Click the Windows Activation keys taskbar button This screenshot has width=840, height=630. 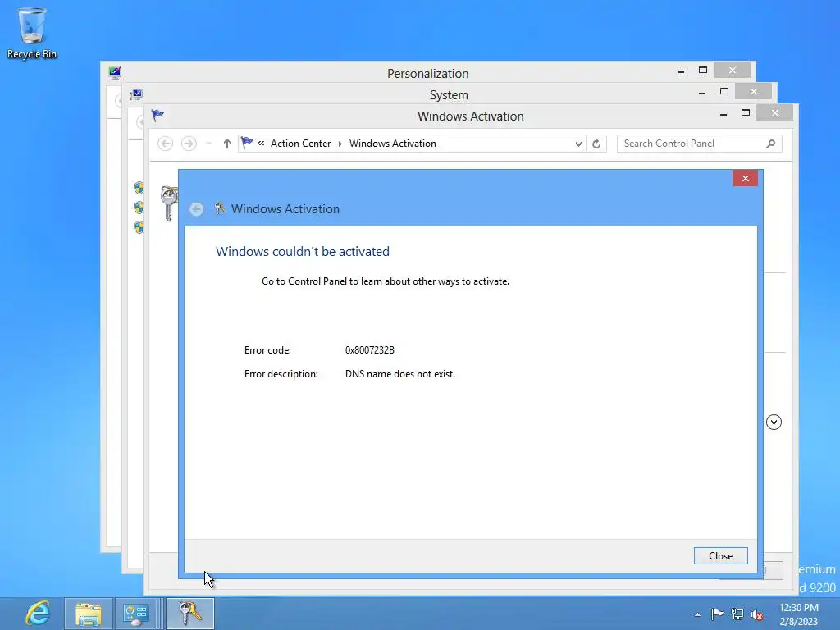190,614
